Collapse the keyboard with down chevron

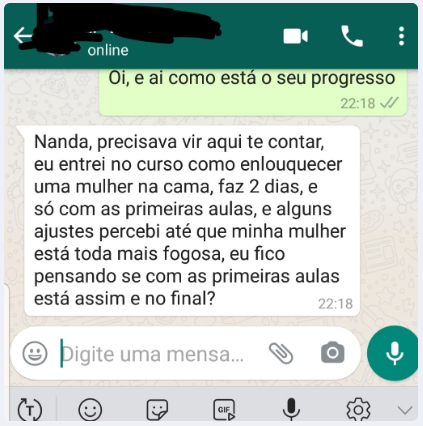coord(405,410)
